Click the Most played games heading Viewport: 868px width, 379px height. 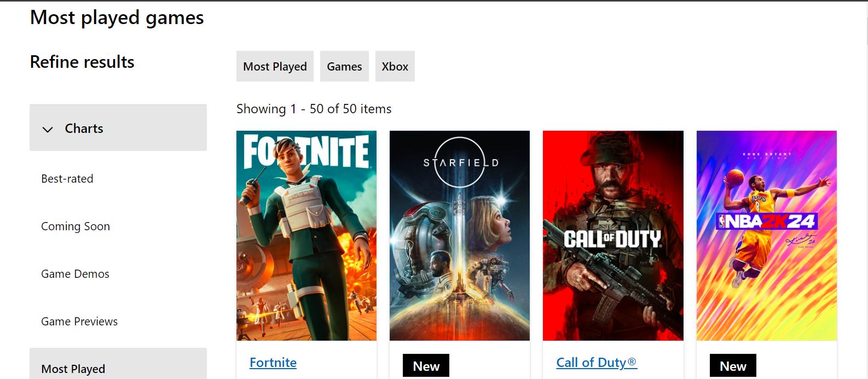click(117, 18)
